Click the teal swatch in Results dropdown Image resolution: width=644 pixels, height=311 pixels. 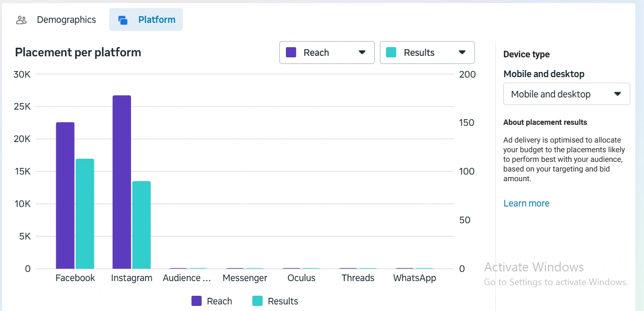[391, 53]
